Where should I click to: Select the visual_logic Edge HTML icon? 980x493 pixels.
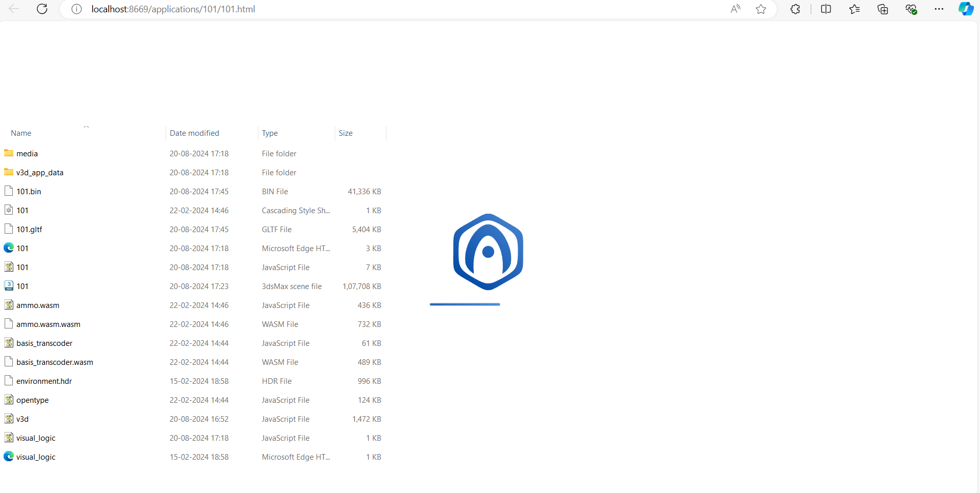(x=9, y=457)
